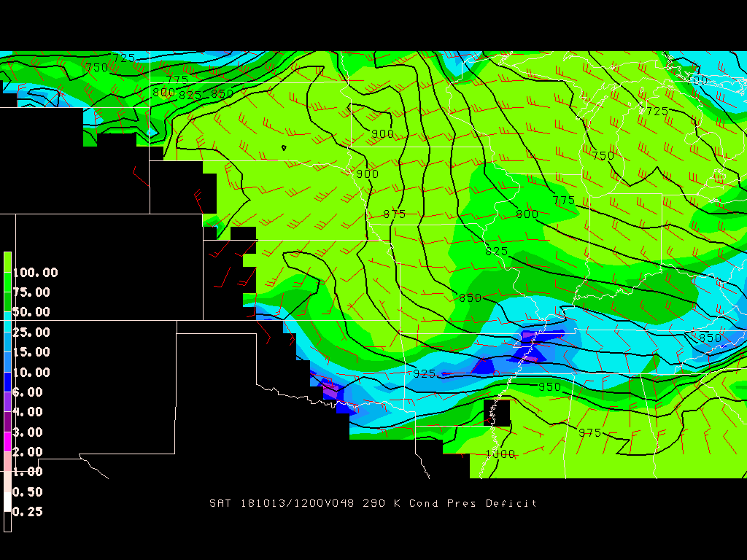747x560 pixels.
Task: Click the 925 pressure contour label
Action: (424, 374)
